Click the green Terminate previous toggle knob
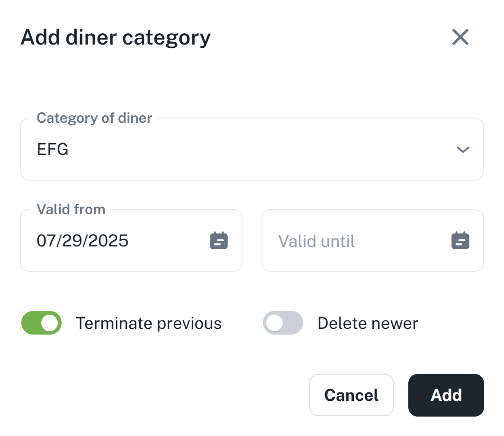Screen dimensions: 504x436 pyautogui.click(x=50, y=323)
